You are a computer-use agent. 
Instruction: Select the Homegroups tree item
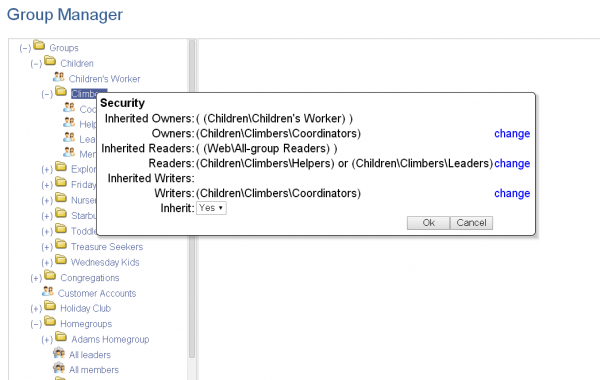[x=86, y=324]
